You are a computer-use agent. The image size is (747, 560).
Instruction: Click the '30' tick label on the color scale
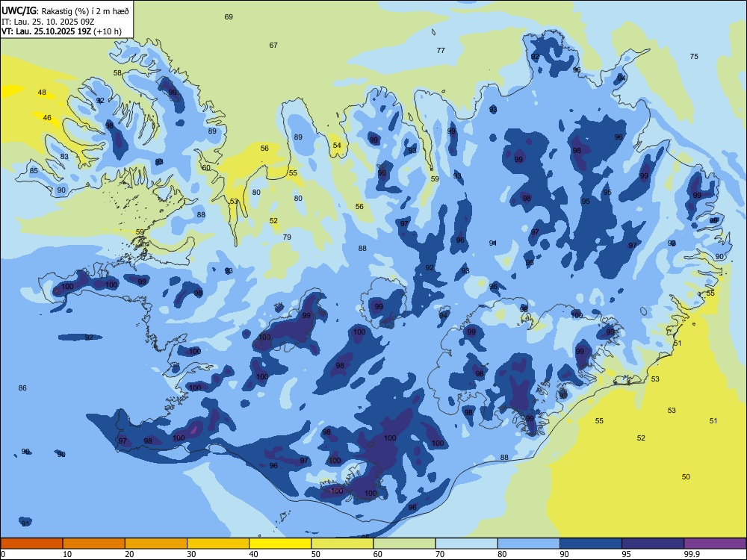pyautogui.click(x=191, y=554)
